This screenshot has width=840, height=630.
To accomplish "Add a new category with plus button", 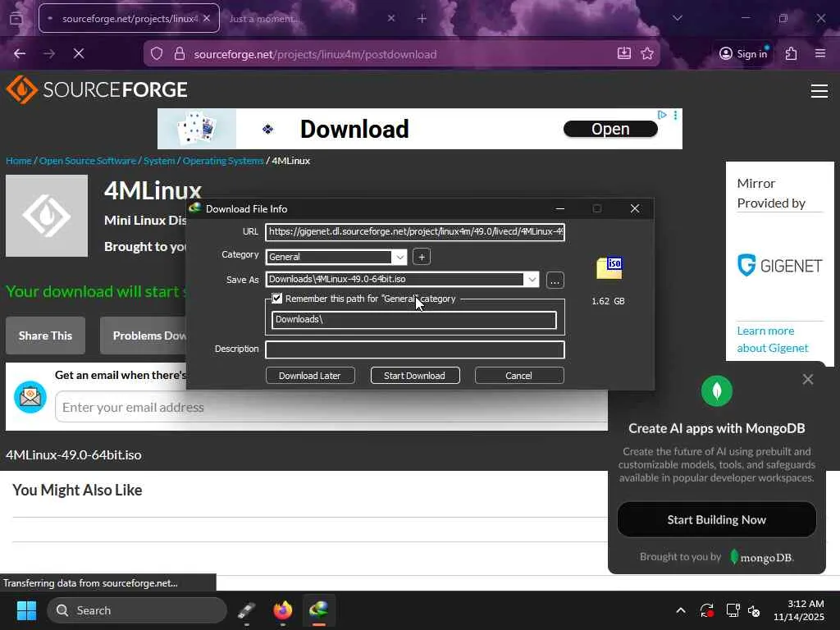I will pyautogui.click(x=422, y=257).
